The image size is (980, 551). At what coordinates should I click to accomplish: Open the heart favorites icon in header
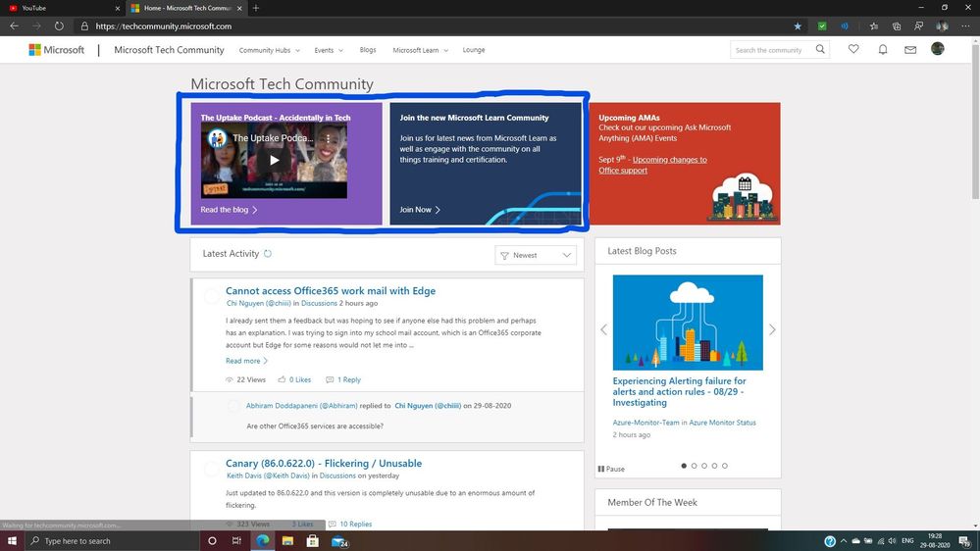853,49
